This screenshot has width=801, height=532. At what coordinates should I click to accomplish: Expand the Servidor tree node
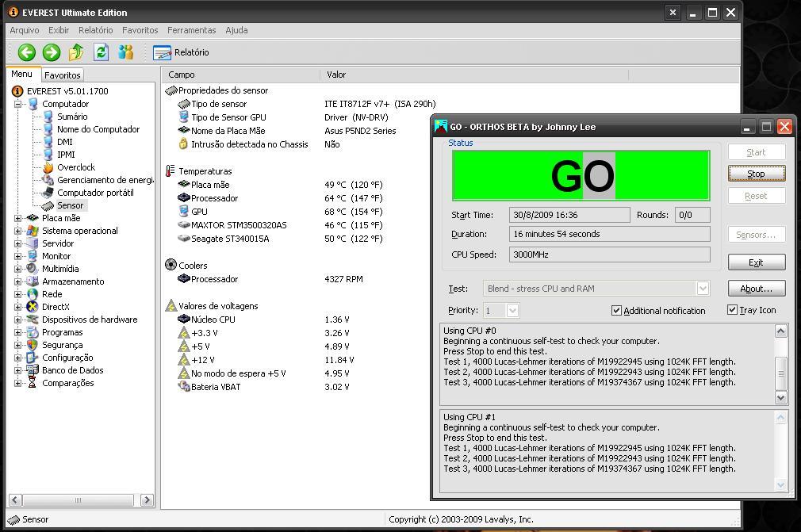pos(18,243)
